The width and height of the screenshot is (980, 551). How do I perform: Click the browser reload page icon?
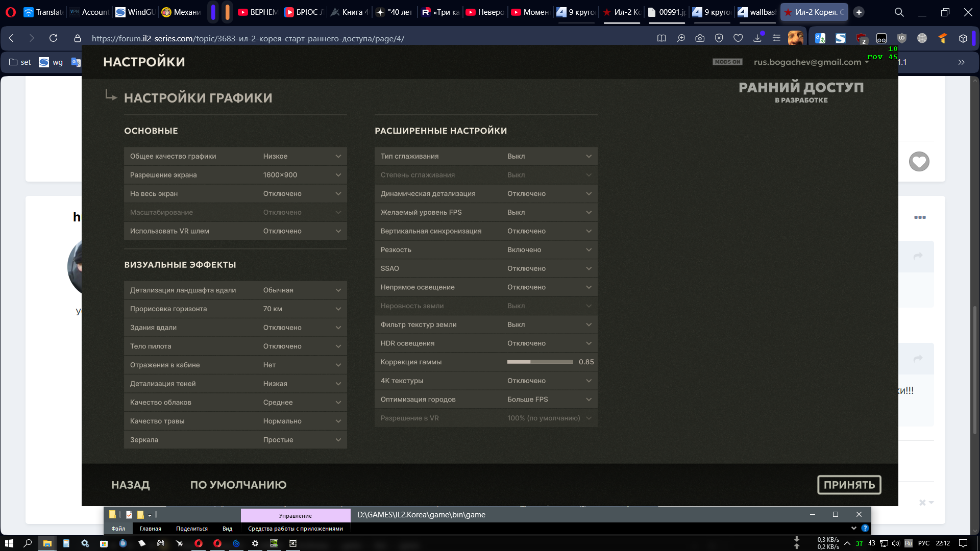53,38
